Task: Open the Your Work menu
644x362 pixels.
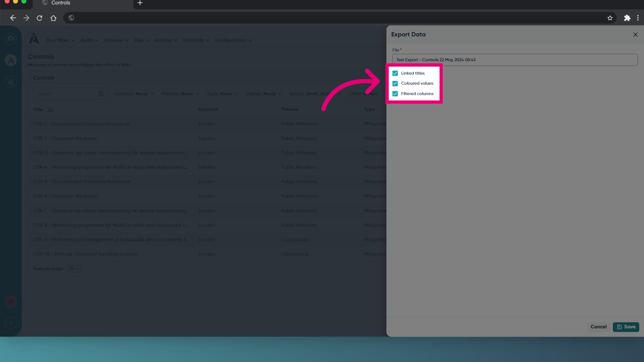Action: coord(60,40)
